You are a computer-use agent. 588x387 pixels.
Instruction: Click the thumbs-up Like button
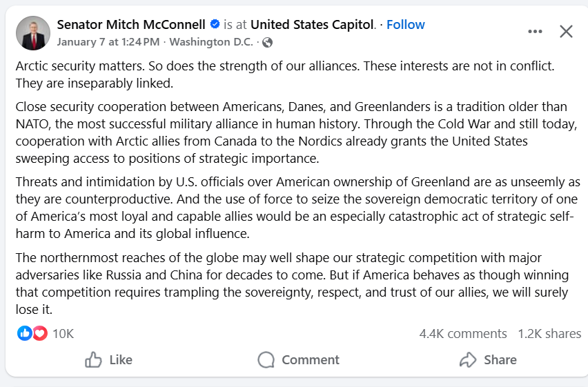pyautogui.click(x=108, y=359)
